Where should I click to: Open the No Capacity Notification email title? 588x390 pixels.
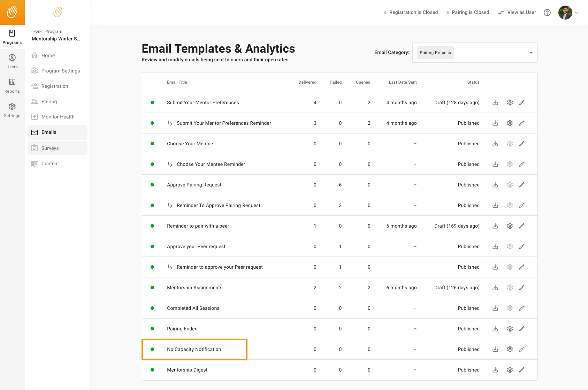pyautogui.click(x=194, y=349)
